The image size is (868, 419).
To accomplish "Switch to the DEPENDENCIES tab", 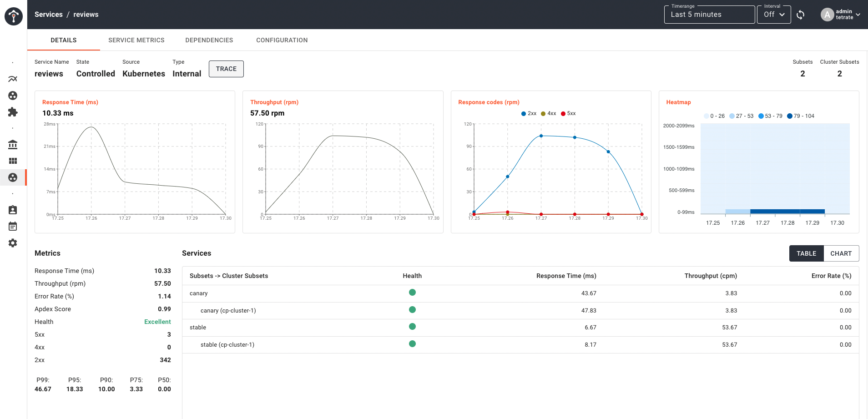I will pyautogui.click(x=209, y=40).
